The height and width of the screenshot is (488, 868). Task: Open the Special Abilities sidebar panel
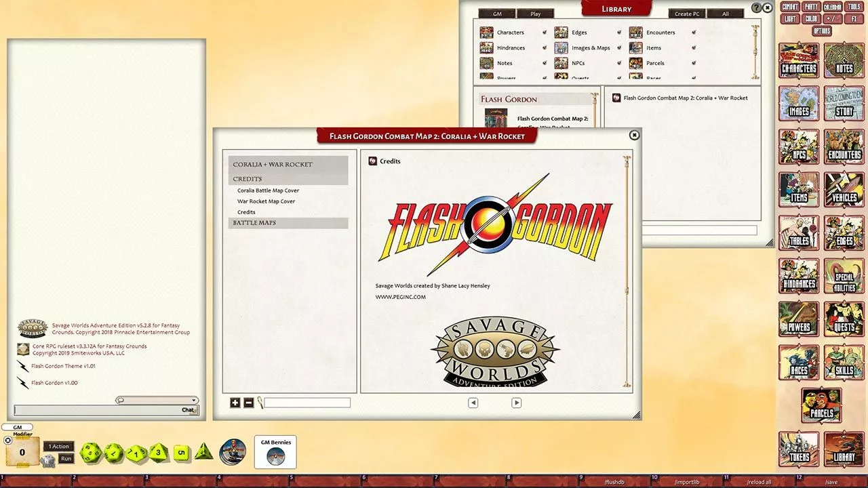[844, 277]
